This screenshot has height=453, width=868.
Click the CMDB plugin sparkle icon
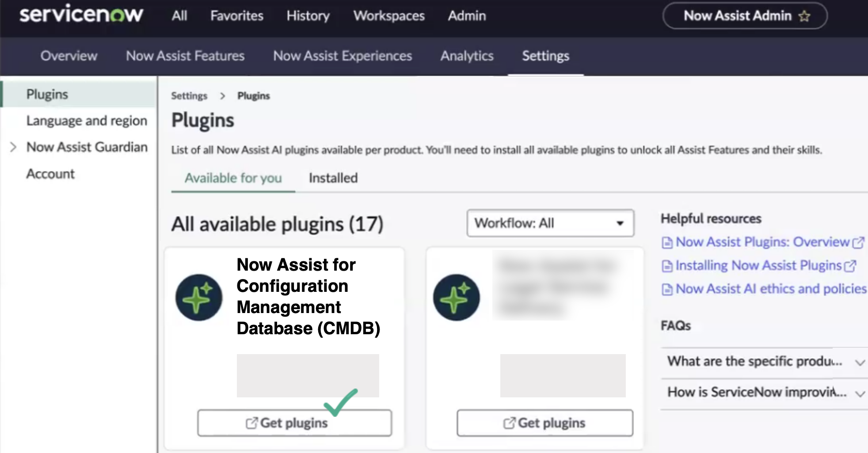pos(199,298)
